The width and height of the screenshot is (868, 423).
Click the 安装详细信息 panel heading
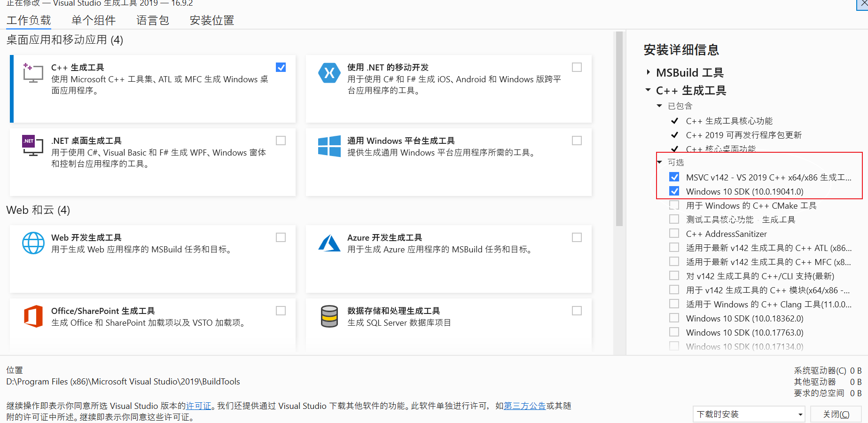(681, 49)
